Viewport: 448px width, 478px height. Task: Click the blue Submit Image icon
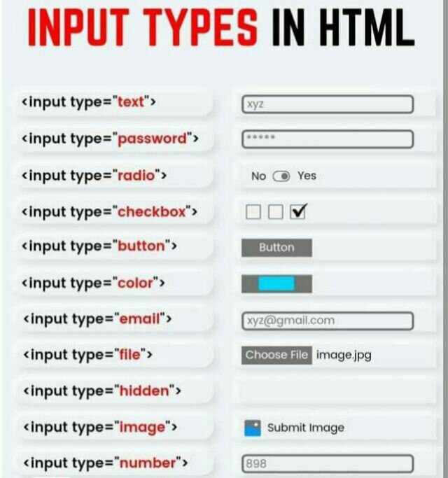pos(253,428)
